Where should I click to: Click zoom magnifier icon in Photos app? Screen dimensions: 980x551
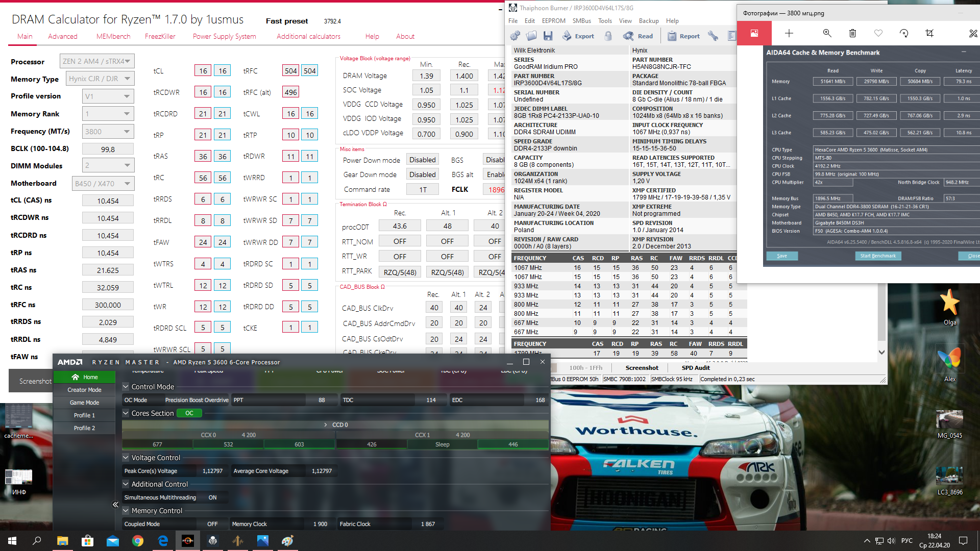pos(827,33)
